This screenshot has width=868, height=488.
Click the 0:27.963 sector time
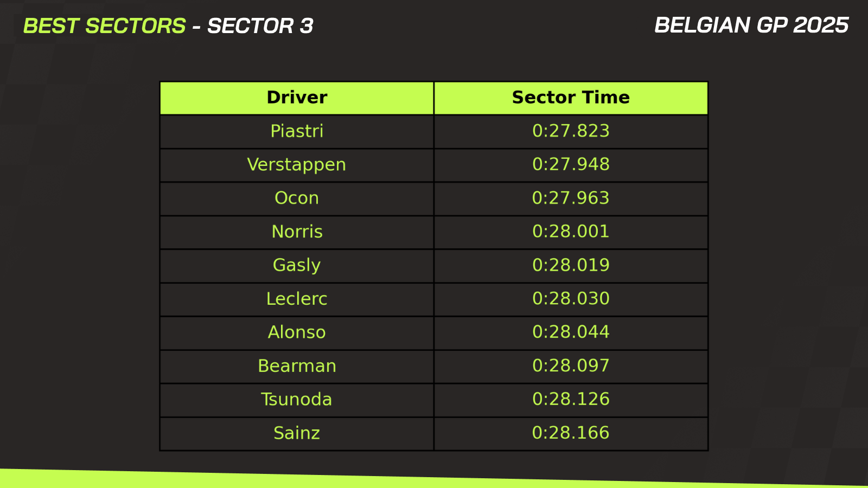(571, 198)
